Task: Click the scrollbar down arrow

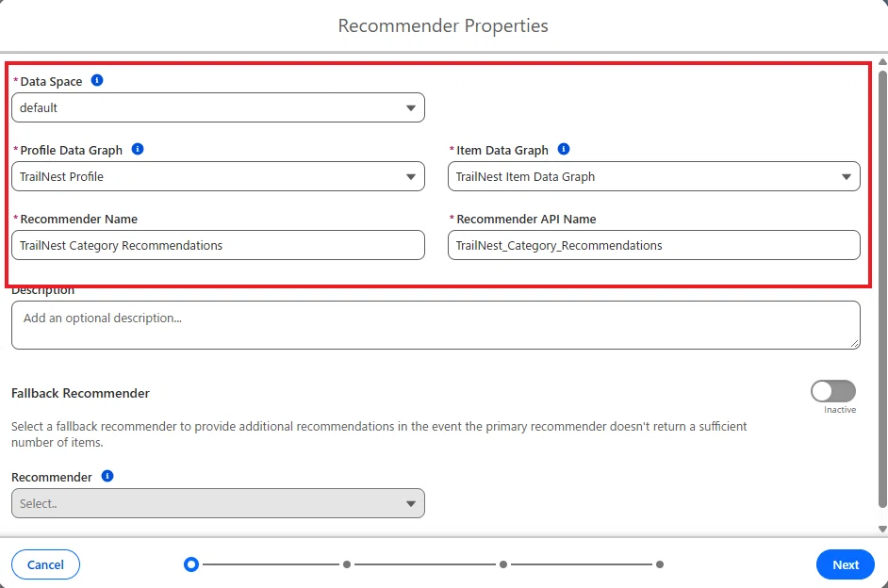Action: [x=882, y=530]
